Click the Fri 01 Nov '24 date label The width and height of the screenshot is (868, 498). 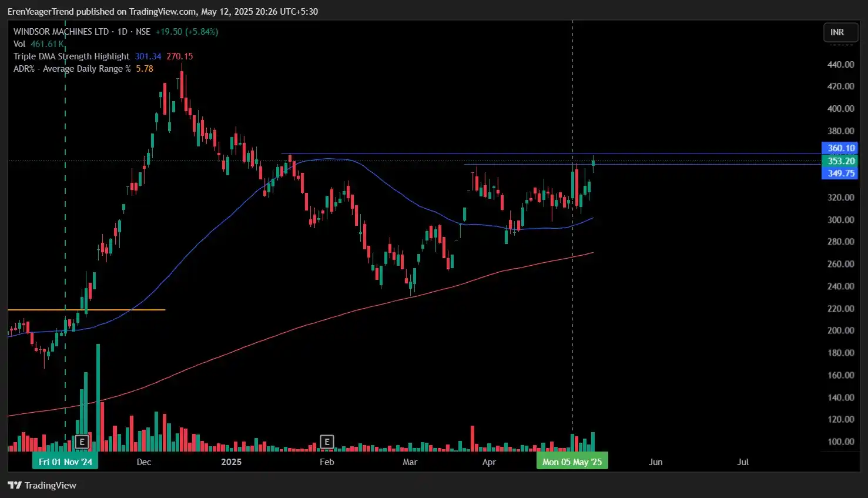coord(65,462)
